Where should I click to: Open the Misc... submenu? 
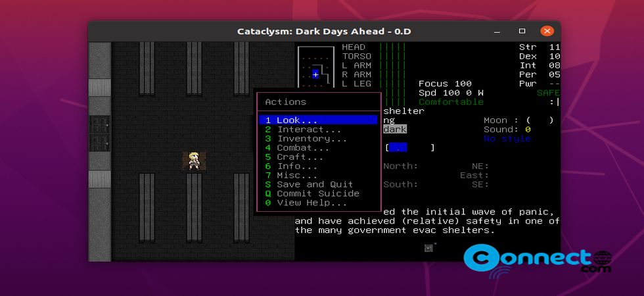[290, 175]
